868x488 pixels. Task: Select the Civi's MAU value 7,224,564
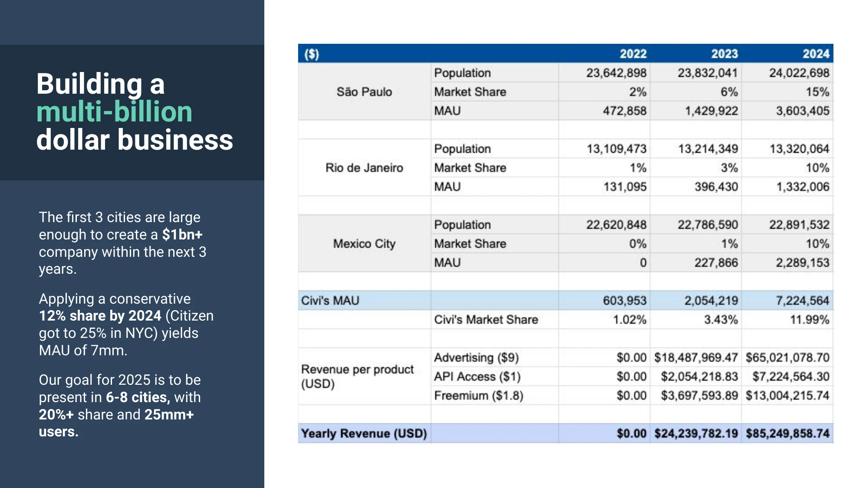[803, 301]
